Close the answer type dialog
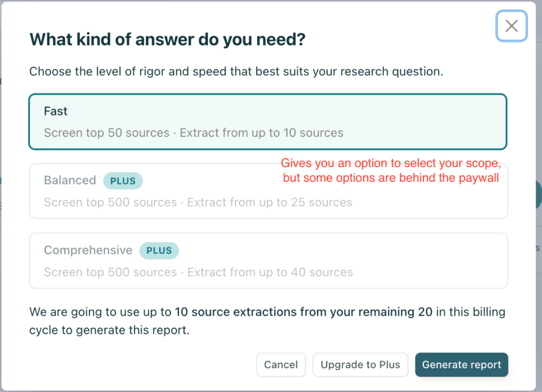 [512, 26]
